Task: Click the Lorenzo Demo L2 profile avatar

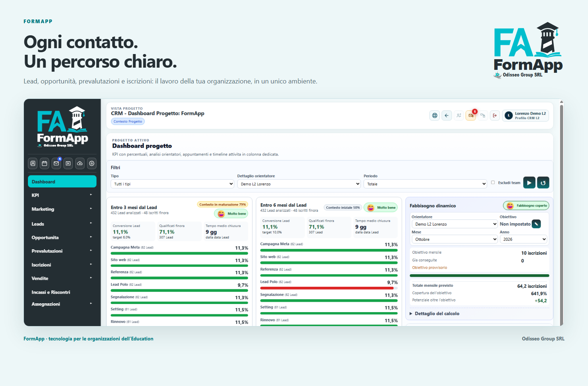Action: 509,115
